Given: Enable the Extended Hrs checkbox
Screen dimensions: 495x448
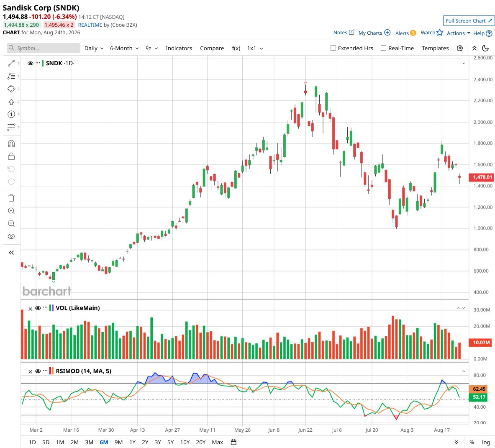Looking at the screenshot, I should coord(333,48).
